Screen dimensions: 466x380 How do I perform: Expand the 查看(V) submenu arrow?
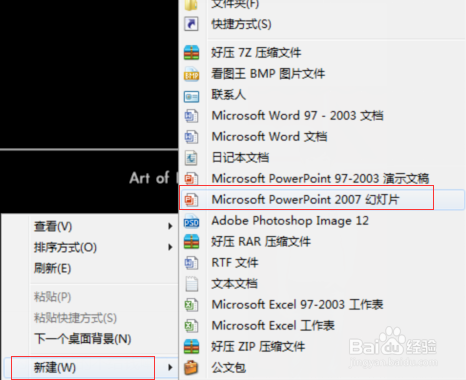click(170, 226)
